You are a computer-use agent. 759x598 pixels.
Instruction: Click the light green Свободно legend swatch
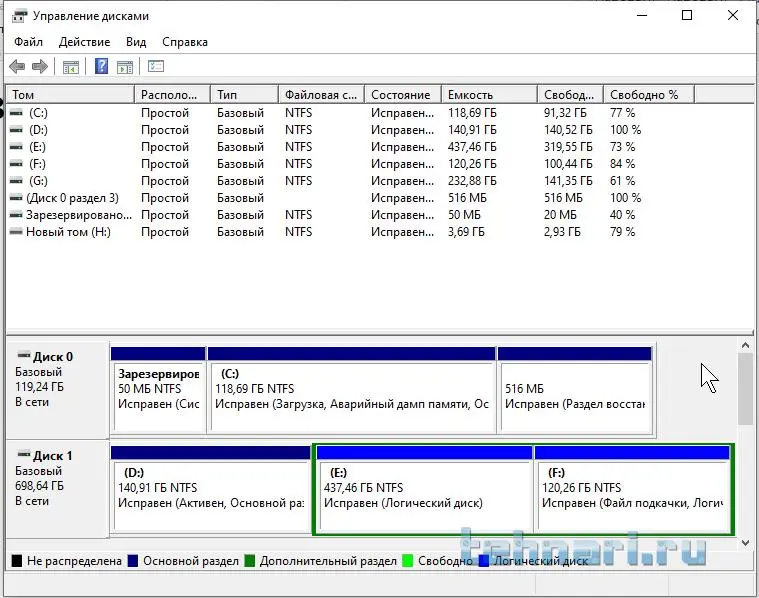coord(408,561)
